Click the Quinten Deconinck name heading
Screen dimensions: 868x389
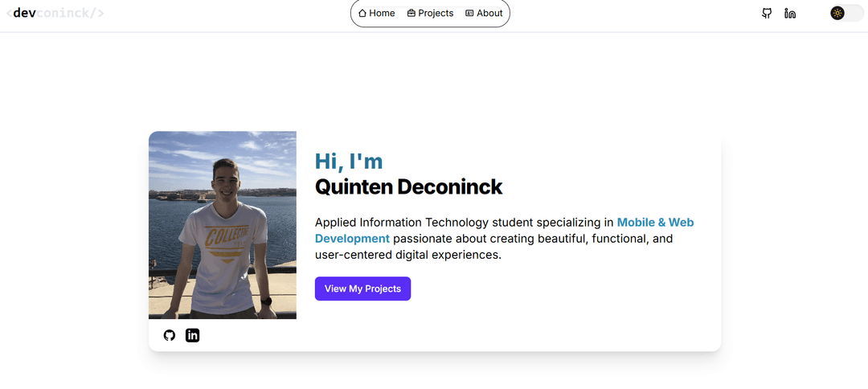tap(408, 187)
